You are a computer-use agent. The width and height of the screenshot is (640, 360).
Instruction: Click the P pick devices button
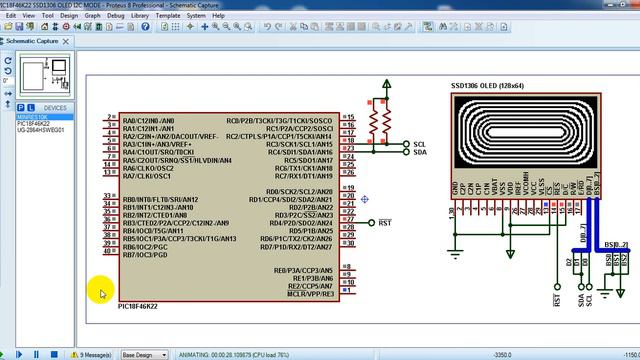click(21, 108)
